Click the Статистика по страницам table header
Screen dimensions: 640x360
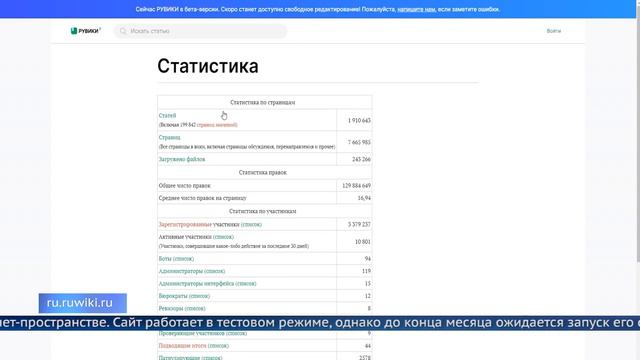[x=262, y=102]
